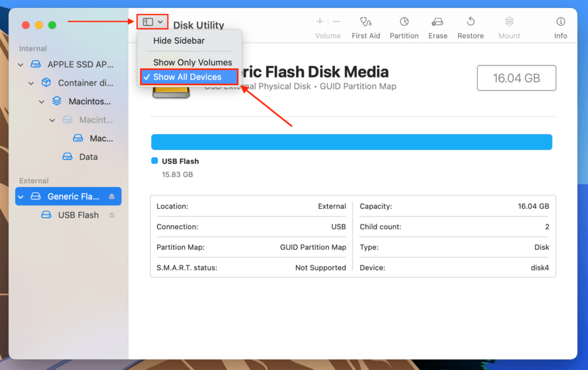The width and height of the screenshot is (588, 370).
Task: Select the Macintos... volume group row
Action: pyautogui.click(x=68, y=101)
